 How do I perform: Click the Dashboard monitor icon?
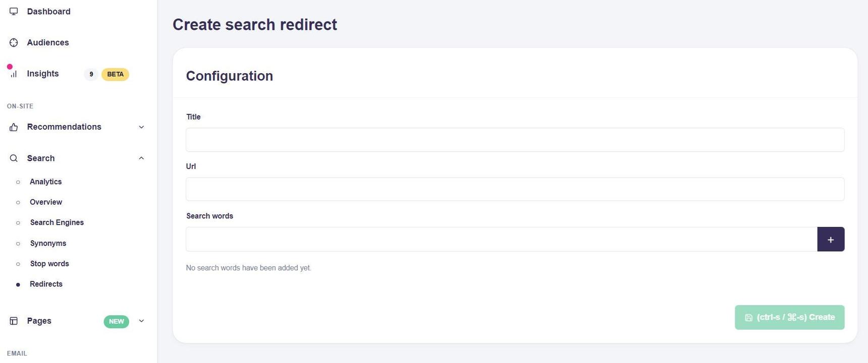point(14,12)
